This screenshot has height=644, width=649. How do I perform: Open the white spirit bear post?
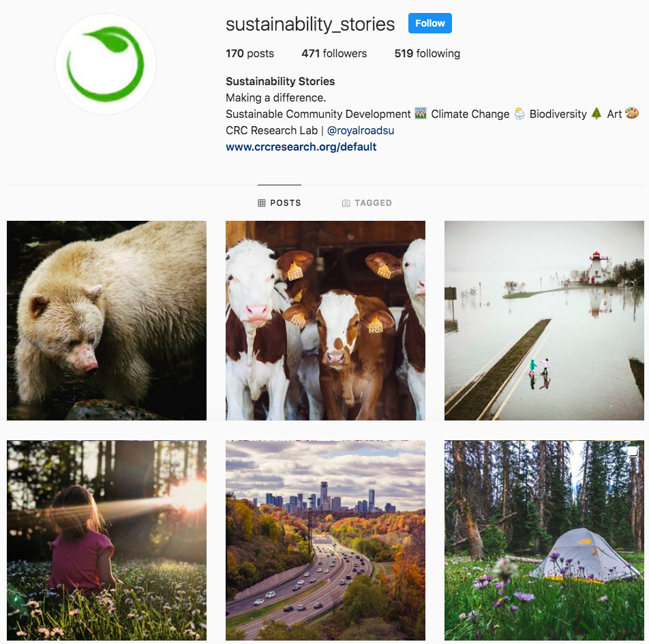[x=106, y=320]
